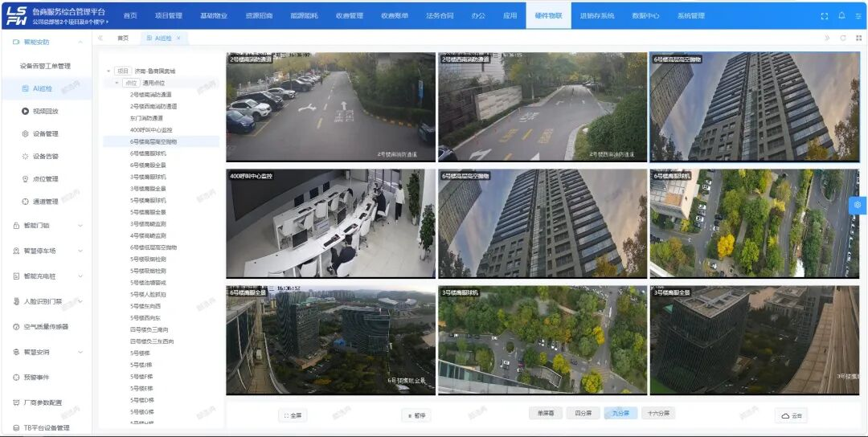Open top-right settings lines icon
868x437 pixels.
tap(858, 16)
